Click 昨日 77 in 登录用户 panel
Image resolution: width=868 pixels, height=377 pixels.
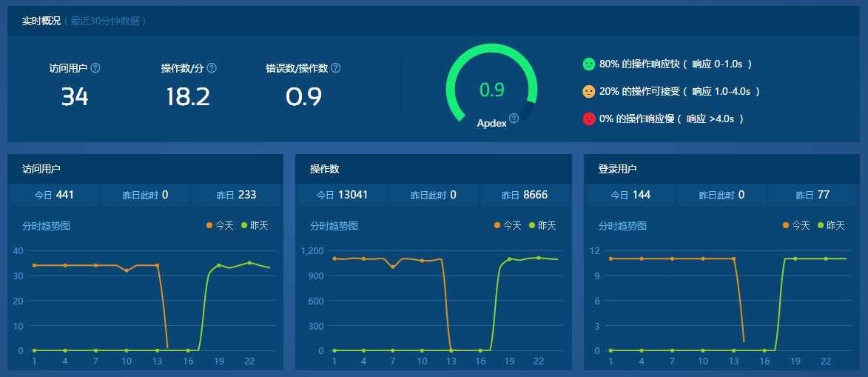(813, 195)
